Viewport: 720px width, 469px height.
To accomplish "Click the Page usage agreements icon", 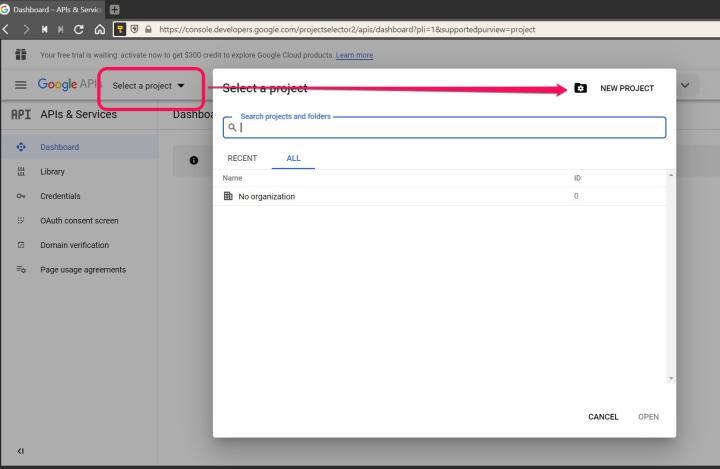I will (20, 269).
